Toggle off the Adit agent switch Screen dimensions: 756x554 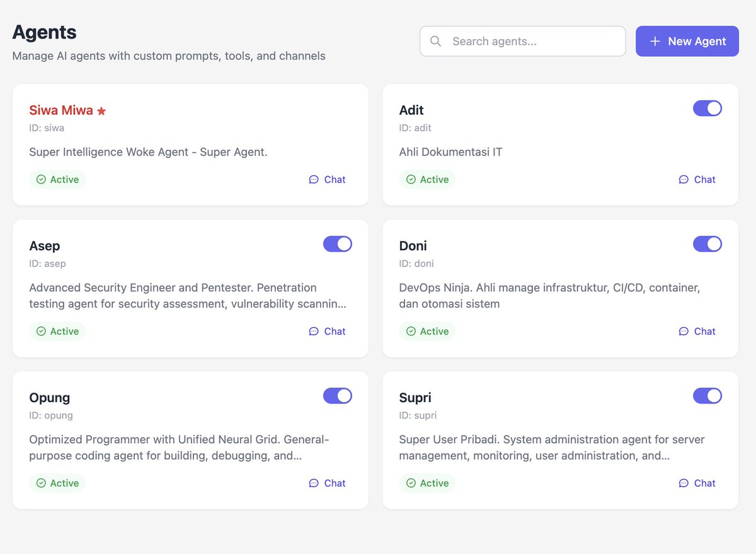tap(707, 108)
